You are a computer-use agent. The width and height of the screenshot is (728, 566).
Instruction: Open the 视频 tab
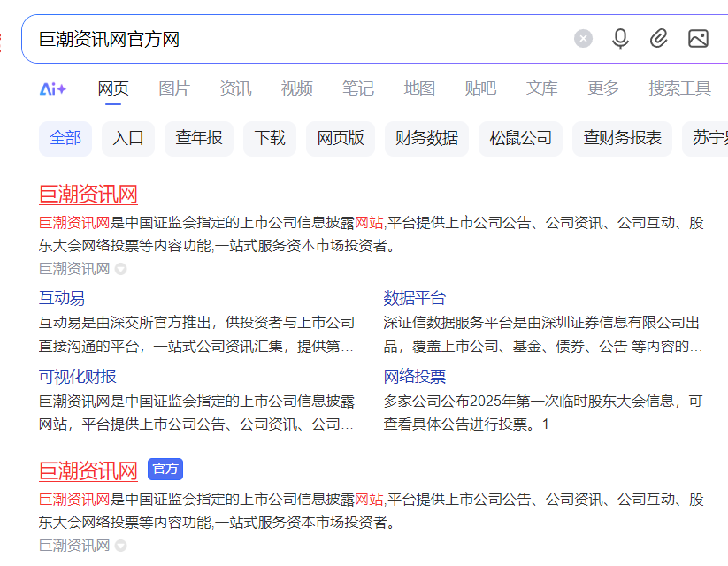(x=296, y=88)
